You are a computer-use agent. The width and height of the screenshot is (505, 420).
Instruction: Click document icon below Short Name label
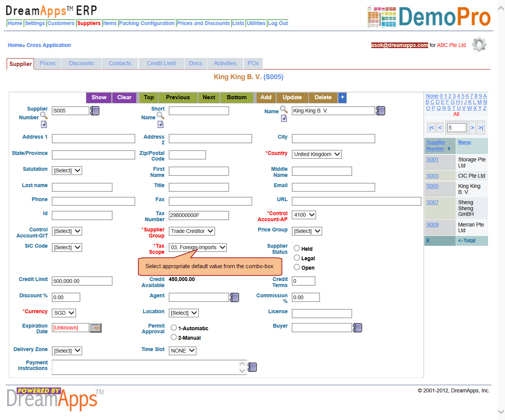161,125
